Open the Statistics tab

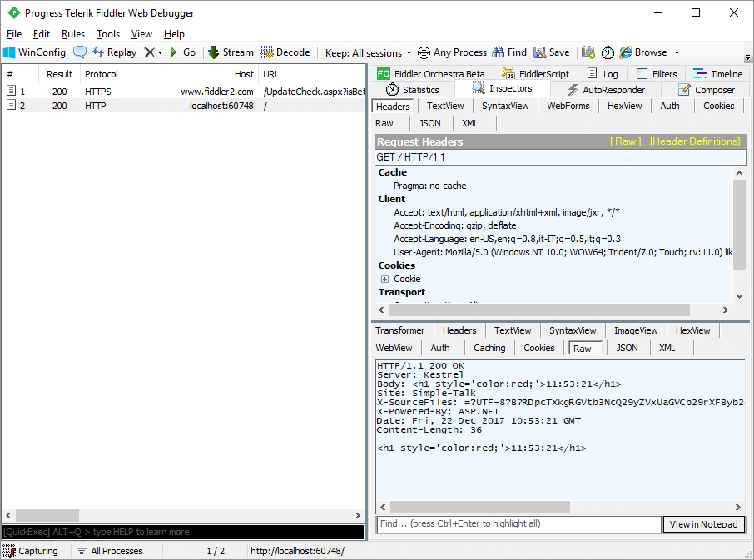(x=413, y=89)
